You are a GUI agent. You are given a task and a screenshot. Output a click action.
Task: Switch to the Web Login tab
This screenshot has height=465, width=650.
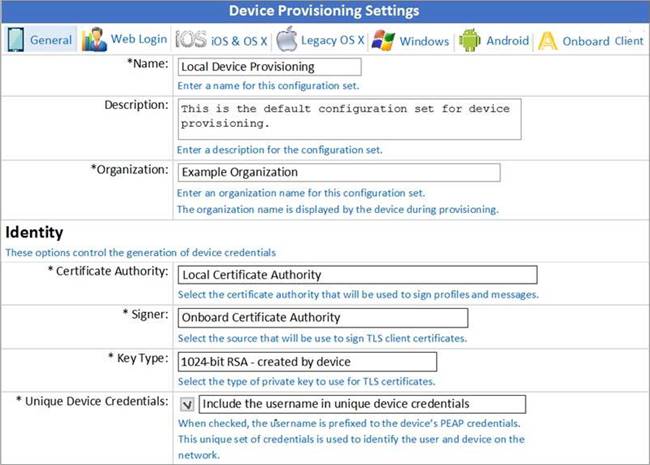tap(138, 41)
